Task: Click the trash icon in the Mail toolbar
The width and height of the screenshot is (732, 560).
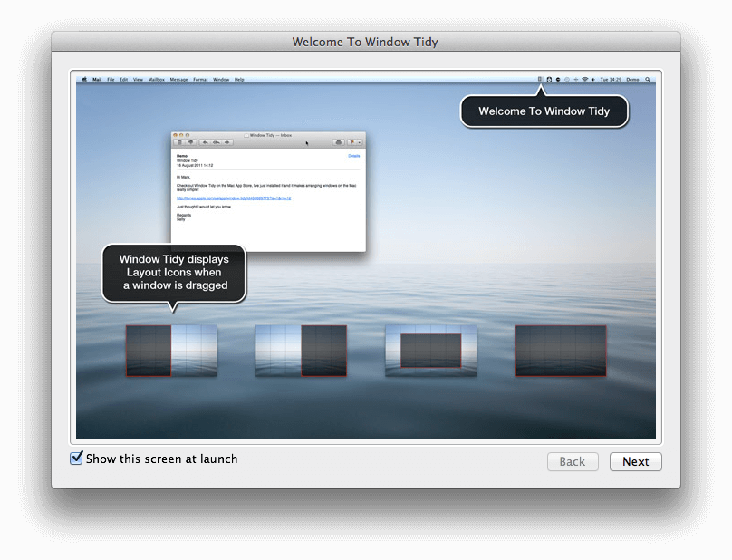Action: [x=179, y=142]
